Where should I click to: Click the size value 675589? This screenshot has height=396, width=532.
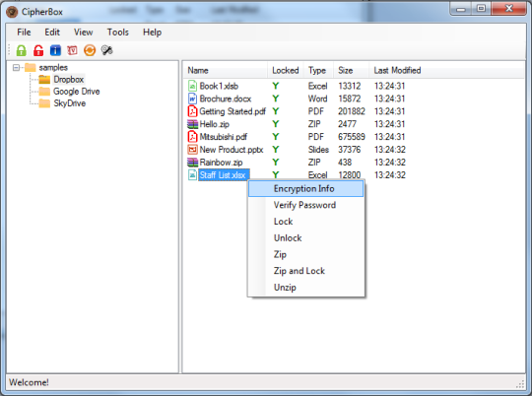point(352,137)
